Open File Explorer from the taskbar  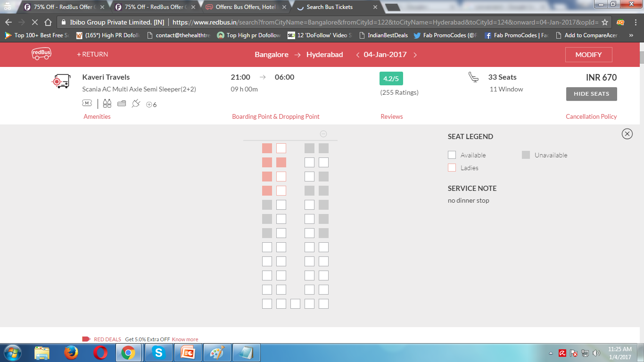coord(42,353)
